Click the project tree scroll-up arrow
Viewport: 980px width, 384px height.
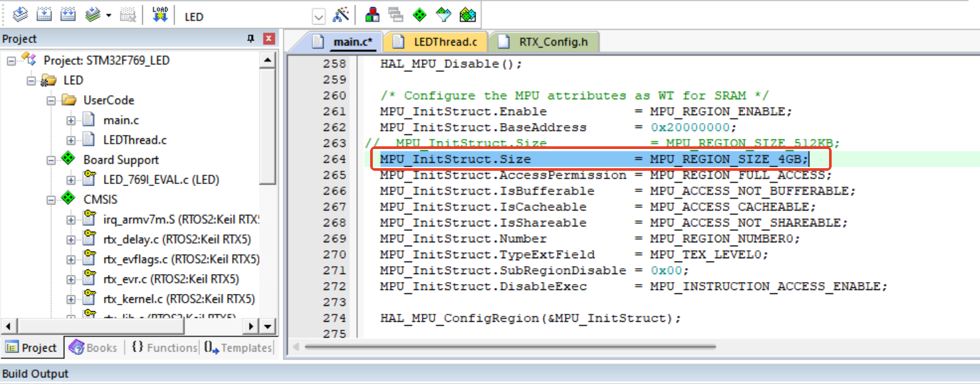[268, 61]
